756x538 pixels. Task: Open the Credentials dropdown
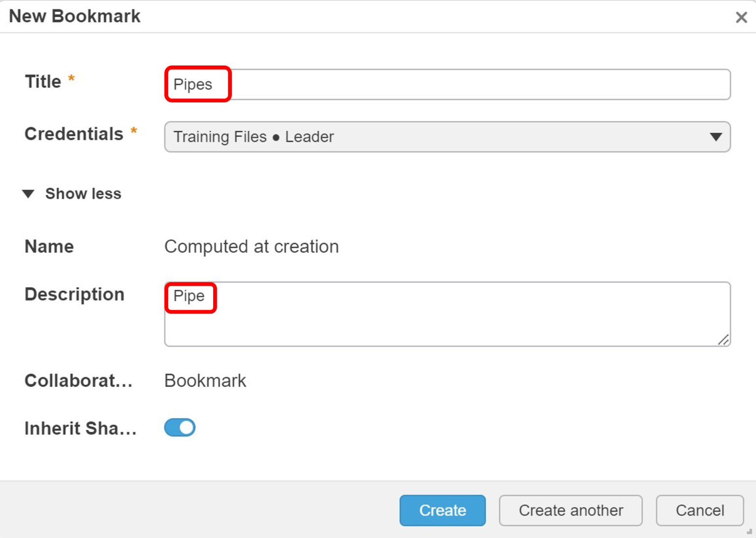(447, 137)
